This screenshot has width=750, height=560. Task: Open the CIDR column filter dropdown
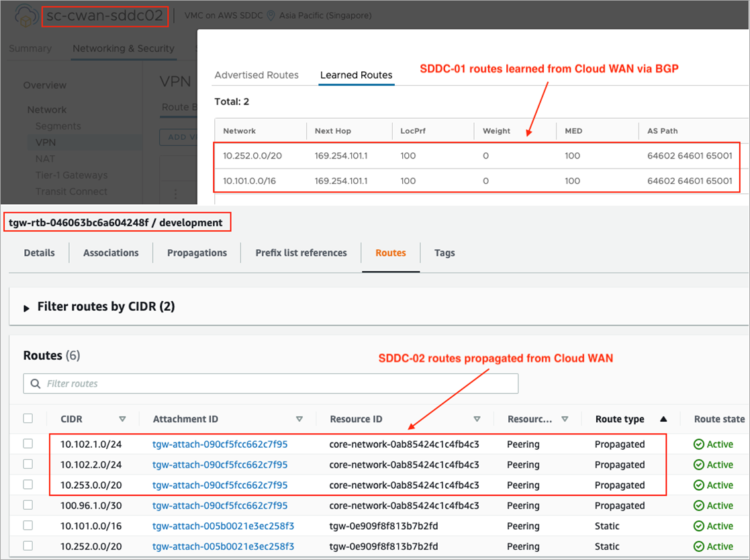click(x=123, y=418)
